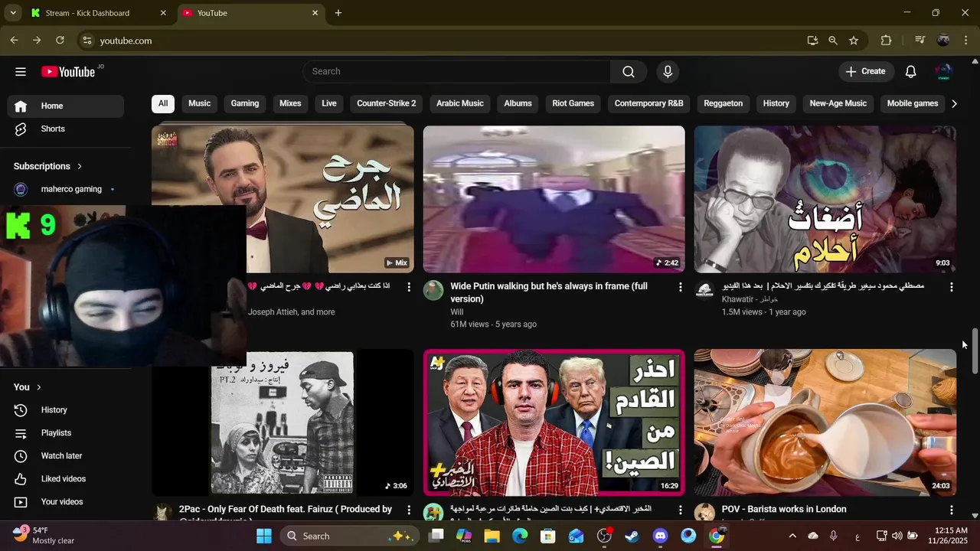Open options for China economic news video
The height and width of the screenshot is (551, 980).
(680, 510)
